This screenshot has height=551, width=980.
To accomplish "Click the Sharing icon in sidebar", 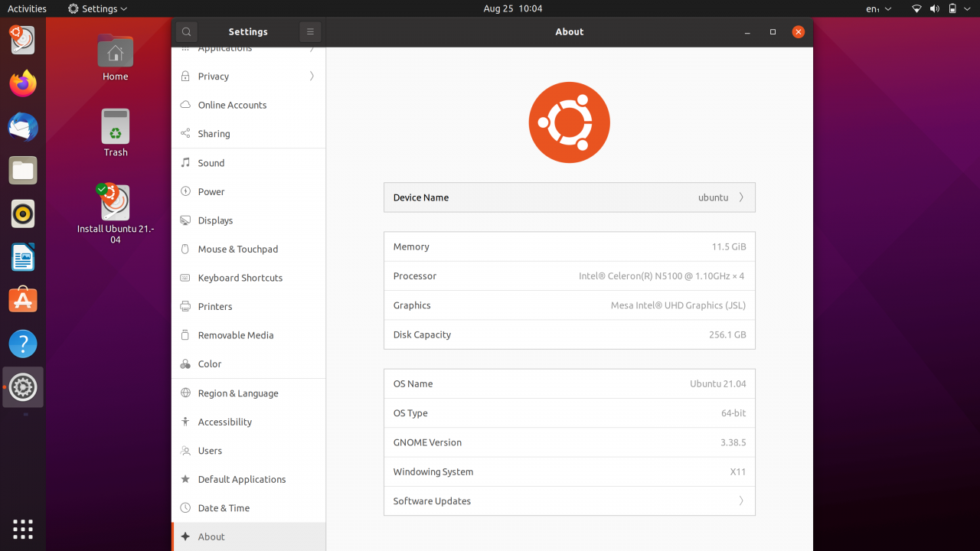I will point(185,133).
